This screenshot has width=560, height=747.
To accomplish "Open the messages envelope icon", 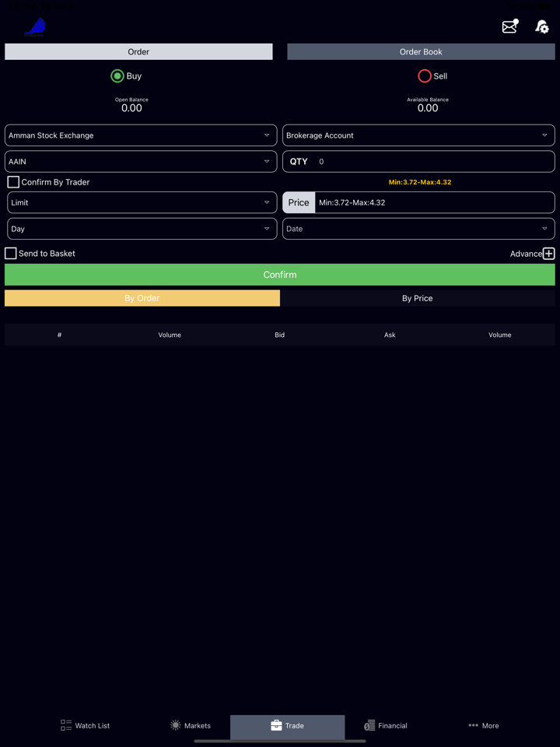I will click(509, 27).
